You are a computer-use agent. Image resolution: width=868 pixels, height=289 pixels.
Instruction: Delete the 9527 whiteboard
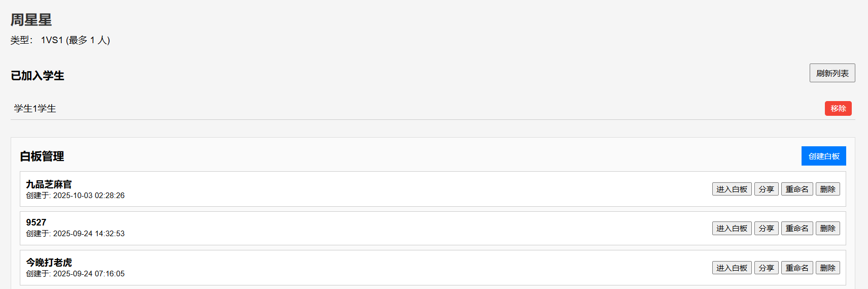click(827, 229)
